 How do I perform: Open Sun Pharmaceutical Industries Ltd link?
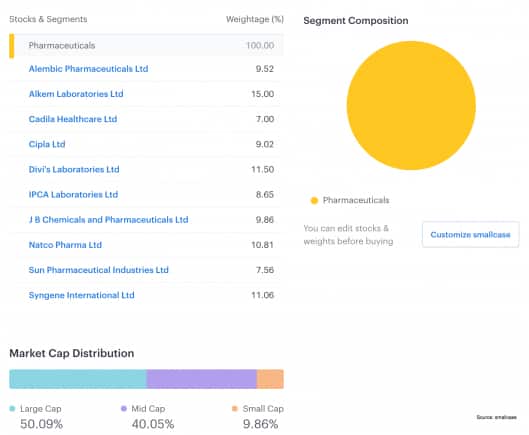[99, 270]
